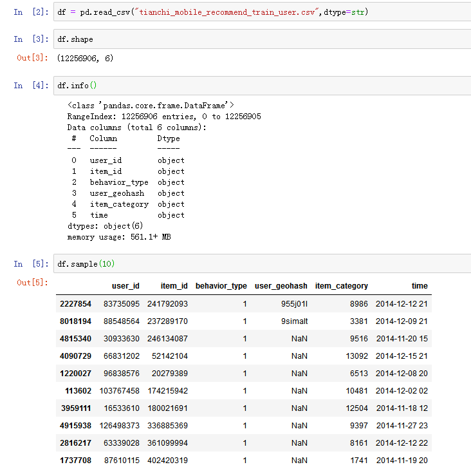Image resolution: width=471 pixels, height=476 pixels.
Task: Click row index 8018194
Action: (x=75, y=321)
